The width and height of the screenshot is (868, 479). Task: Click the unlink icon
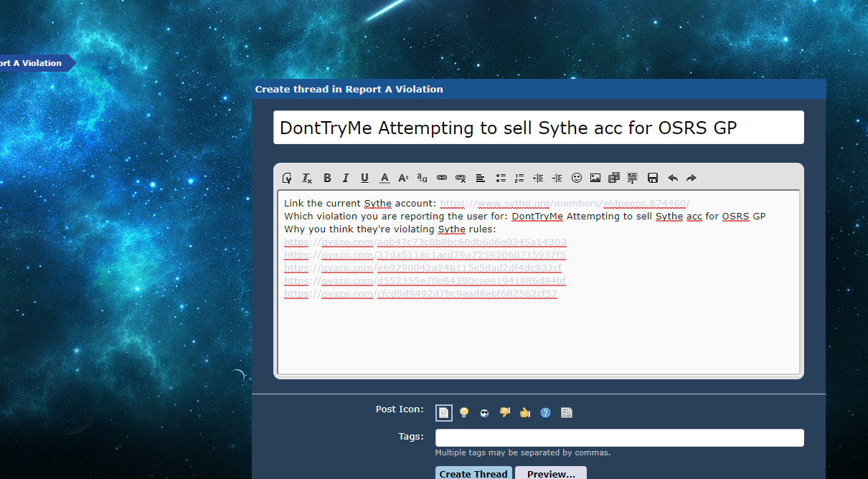point(461,178)
